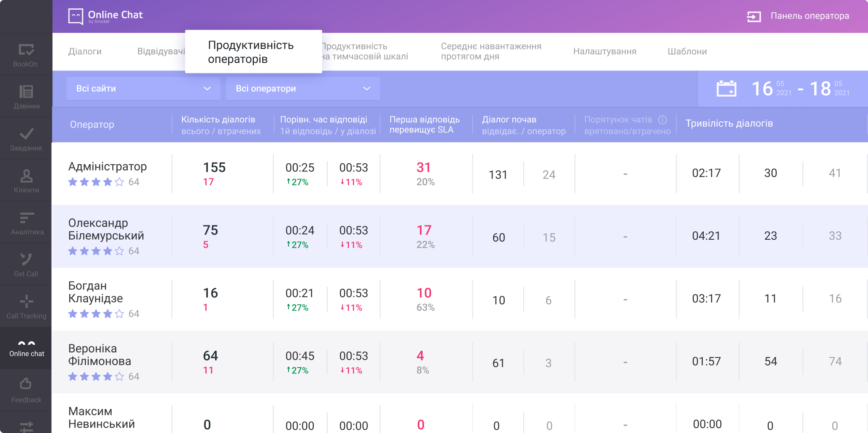Click visitor-started value 61
This screenshot has width=868, height=433.
498,363
